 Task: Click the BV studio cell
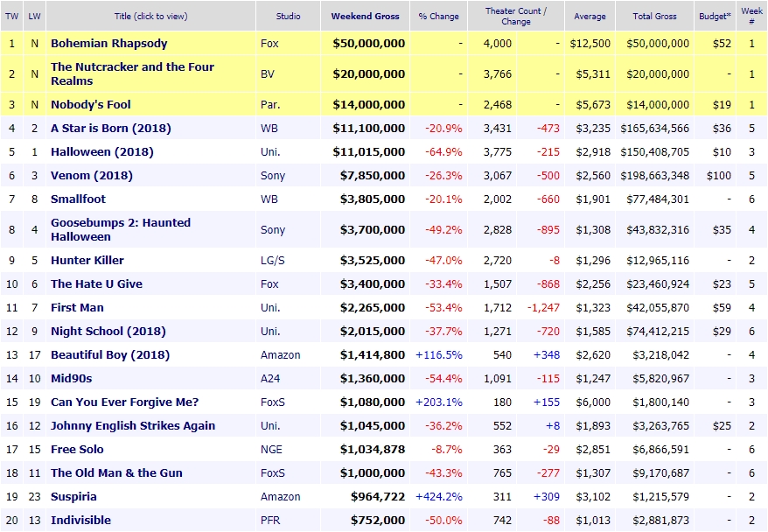(x=268, y=74)
